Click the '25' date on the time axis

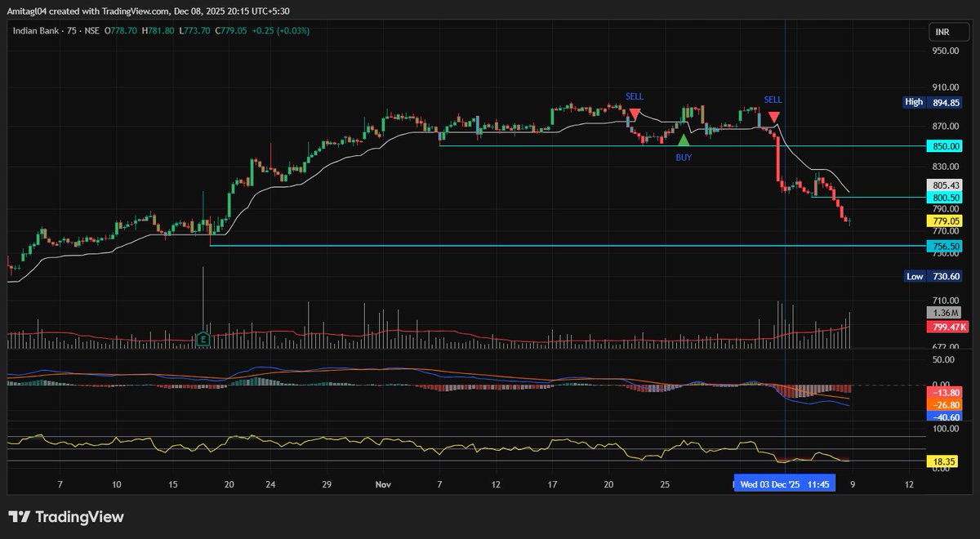(665, 484)
